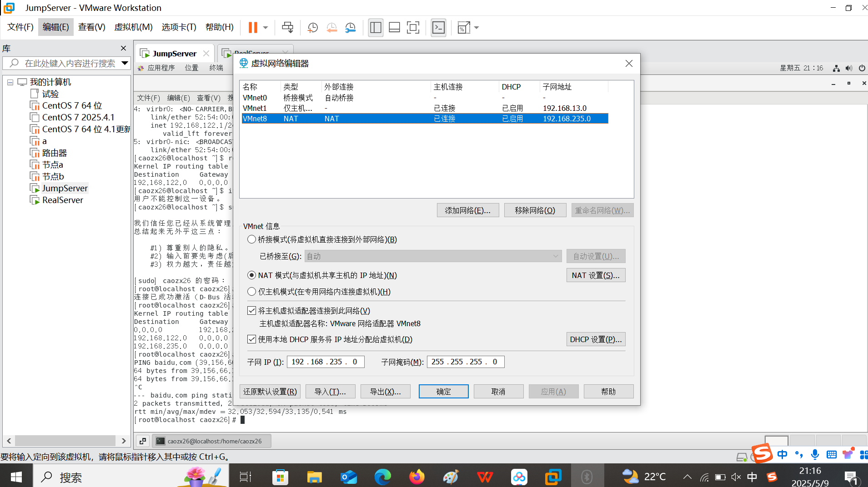
Task: Open the power options dropdown arrow beside pause
Action: pyautogui.click(x=266, y=28)
